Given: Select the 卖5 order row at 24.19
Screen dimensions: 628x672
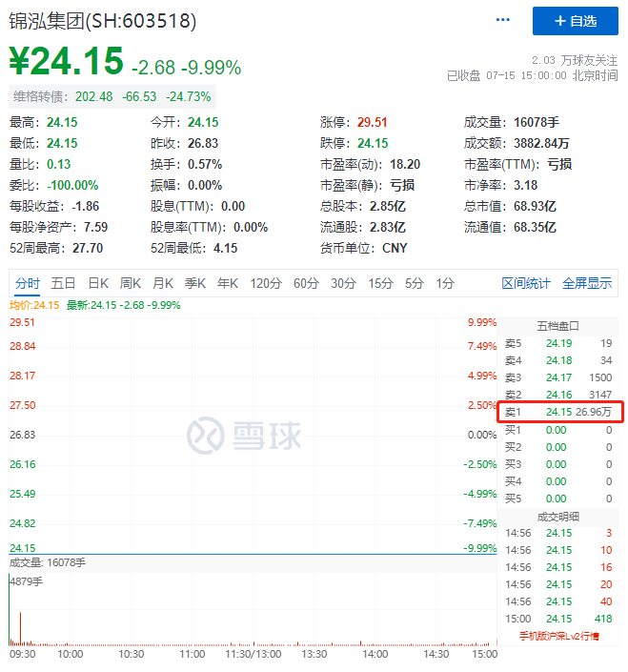Looking at the screenshot, I should click(x=557, y=343).
